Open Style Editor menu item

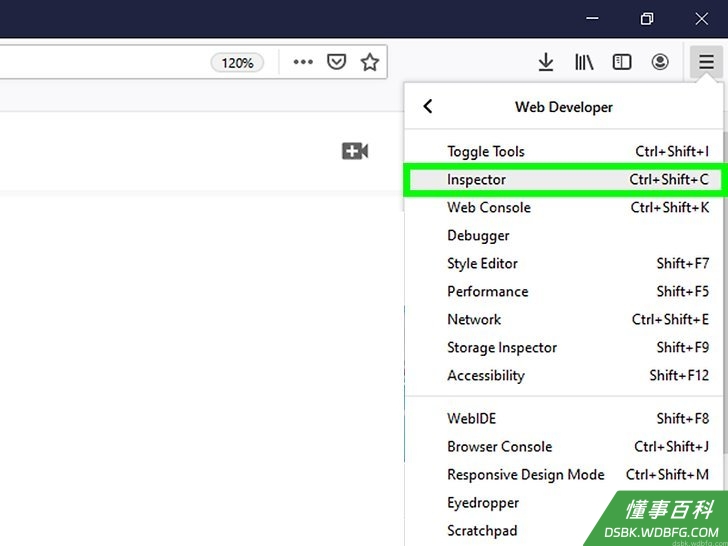(x=563, y=263)
